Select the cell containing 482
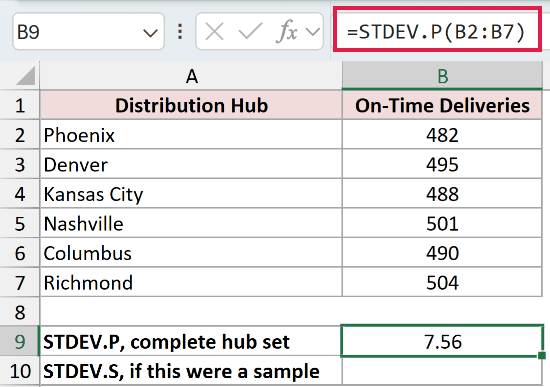The width and height of the screenshot is (550, 387). tap(442, 135)
